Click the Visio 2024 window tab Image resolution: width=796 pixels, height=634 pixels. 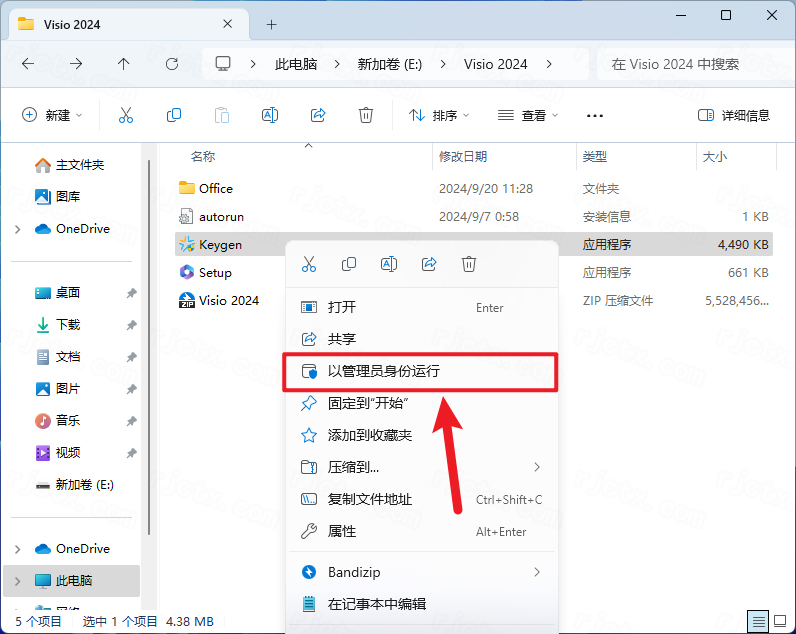[x=129, y=24]
